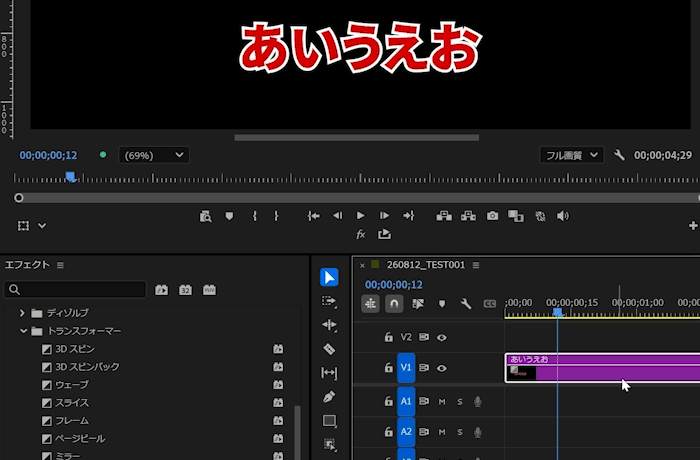700x460 pixels.
Task: Open timeline display settings wrench
Action: click(x=466, y=304)
